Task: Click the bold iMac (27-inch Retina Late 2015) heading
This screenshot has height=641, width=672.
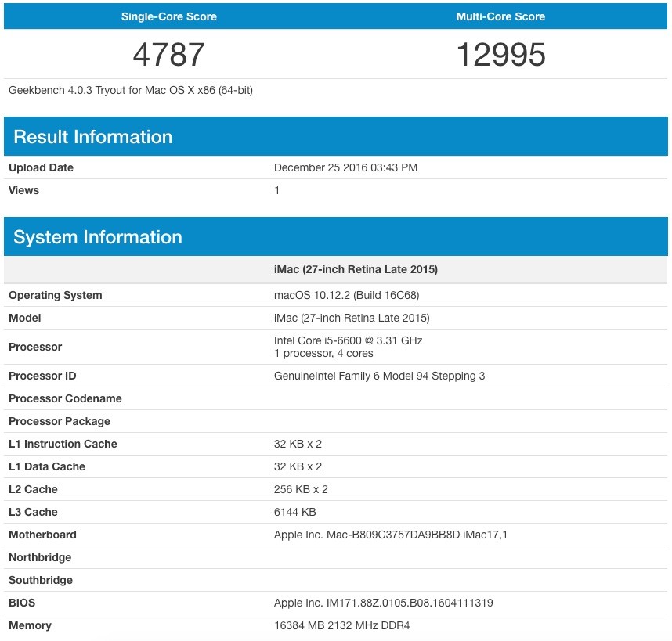Action: click(356, 270)
